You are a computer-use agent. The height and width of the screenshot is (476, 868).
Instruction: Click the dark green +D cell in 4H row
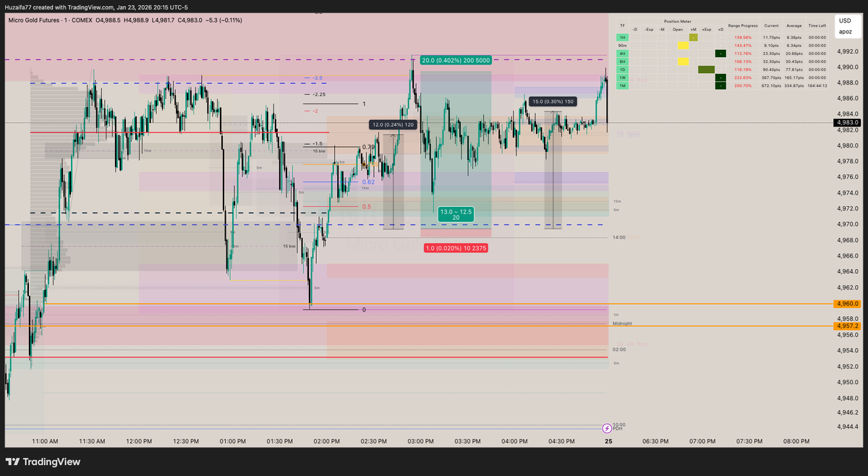720,54
